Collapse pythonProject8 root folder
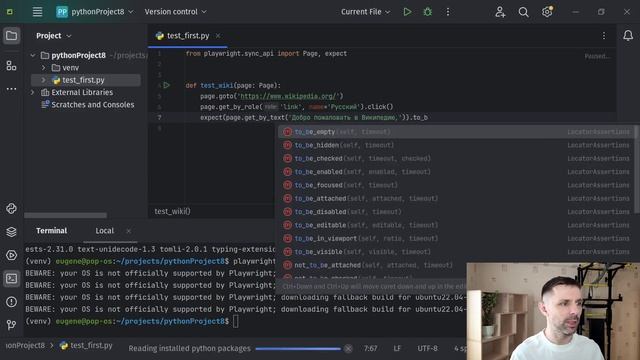640x360 pixels. (33, 55)
